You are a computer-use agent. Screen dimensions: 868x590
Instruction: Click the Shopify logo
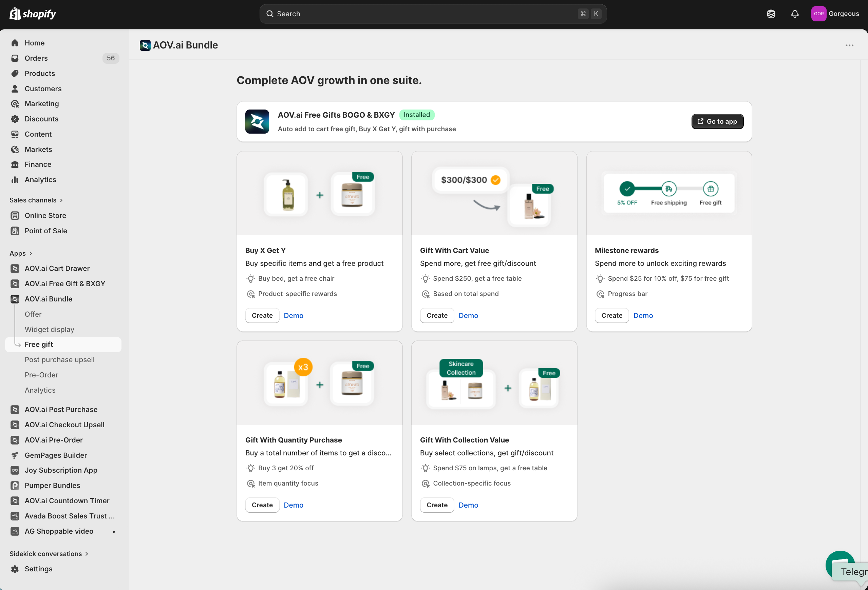33,14
